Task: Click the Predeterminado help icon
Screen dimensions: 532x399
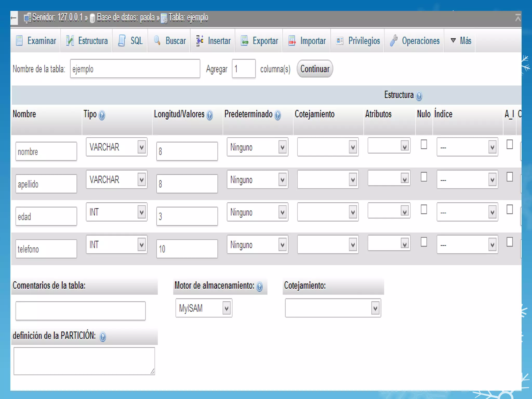Action: 277,115
